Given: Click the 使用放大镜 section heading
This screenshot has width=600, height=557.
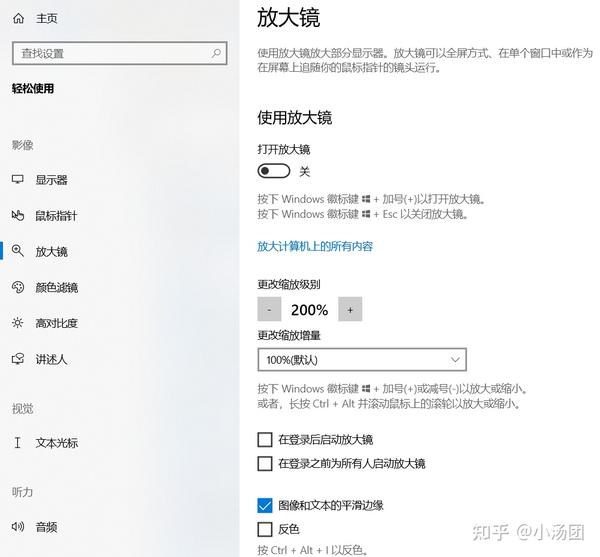Looking at the screenshot, I should tap(295, 117).
